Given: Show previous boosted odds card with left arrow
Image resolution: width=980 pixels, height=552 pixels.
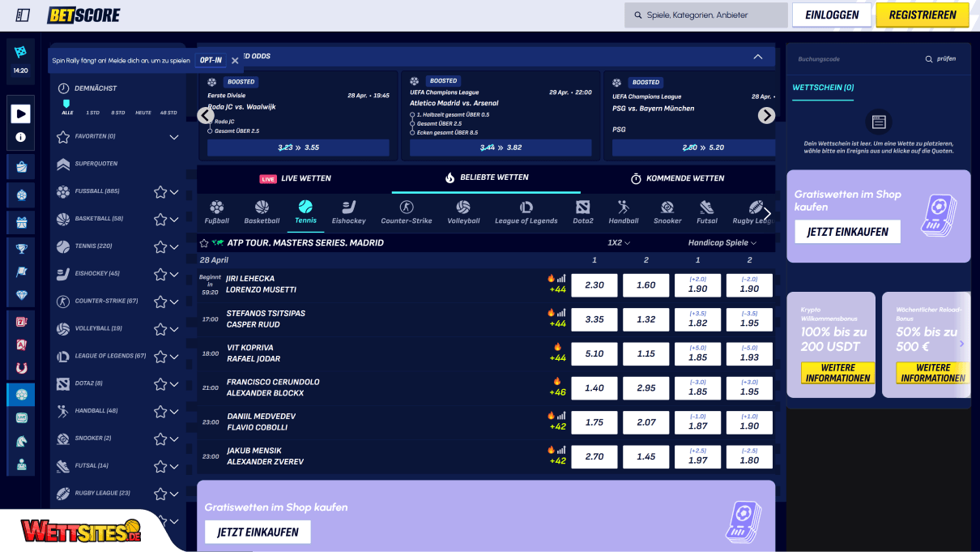Looking at the screenshot, I should [206, 116].
